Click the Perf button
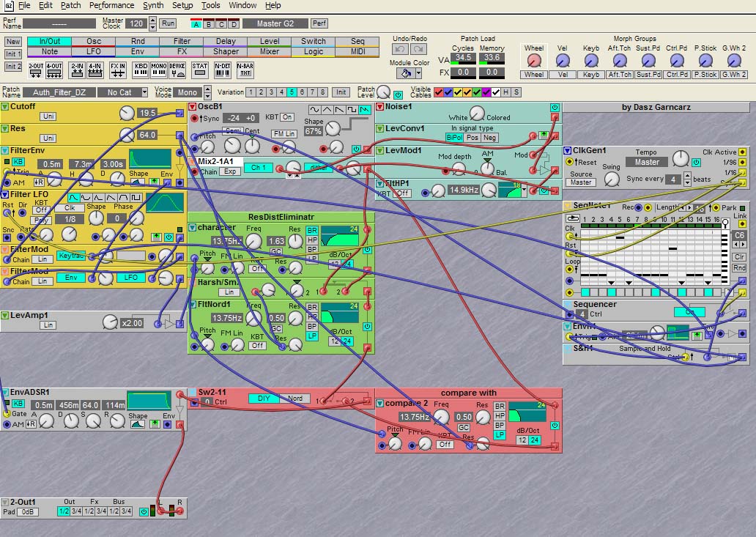Image resolution: width=756 pixels, height=537 pixels. (x=319, y=23)
